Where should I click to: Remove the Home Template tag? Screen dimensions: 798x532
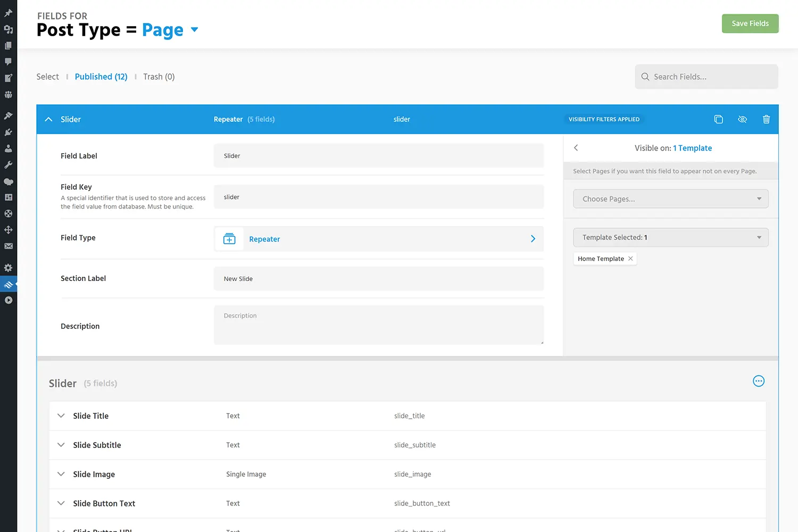630,259
